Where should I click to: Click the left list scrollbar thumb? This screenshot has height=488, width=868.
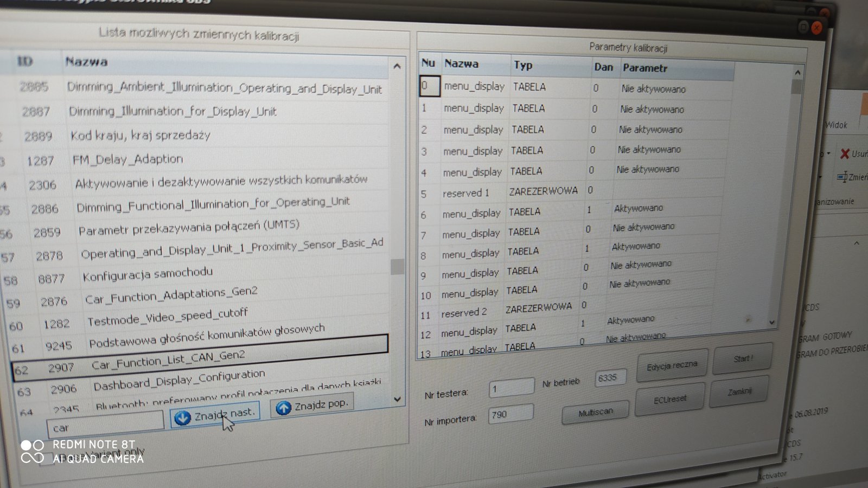(397, 266)
